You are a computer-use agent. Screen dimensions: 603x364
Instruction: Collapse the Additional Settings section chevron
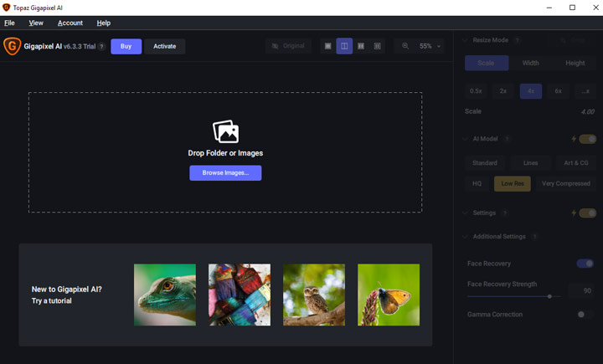(x=466, y=236)
